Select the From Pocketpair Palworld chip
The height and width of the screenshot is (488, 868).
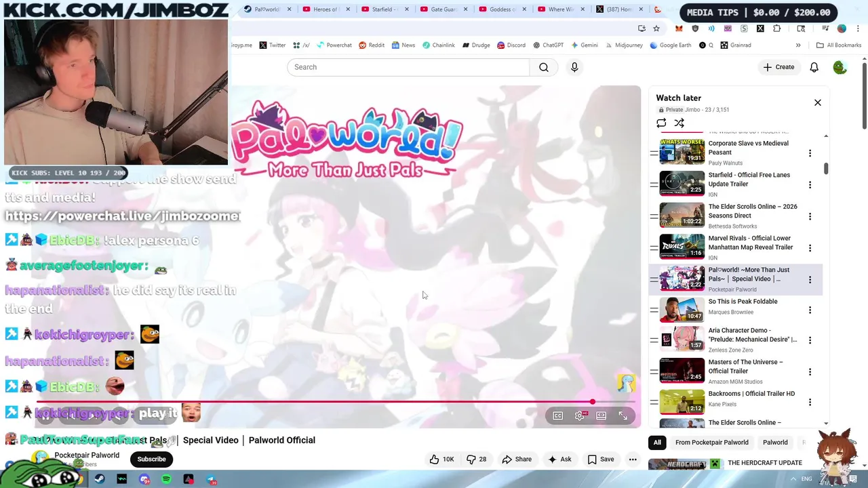(x=711, y=443)
